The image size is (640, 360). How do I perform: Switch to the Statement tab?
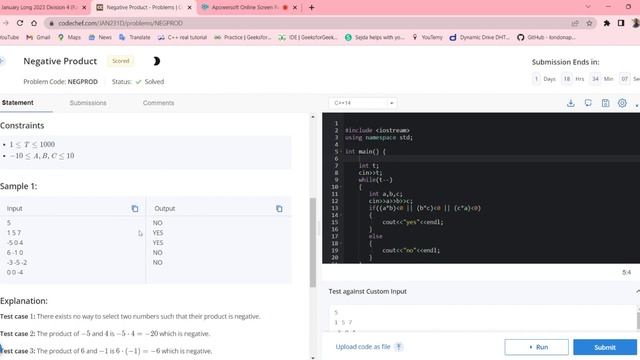(x=18, y=103)
